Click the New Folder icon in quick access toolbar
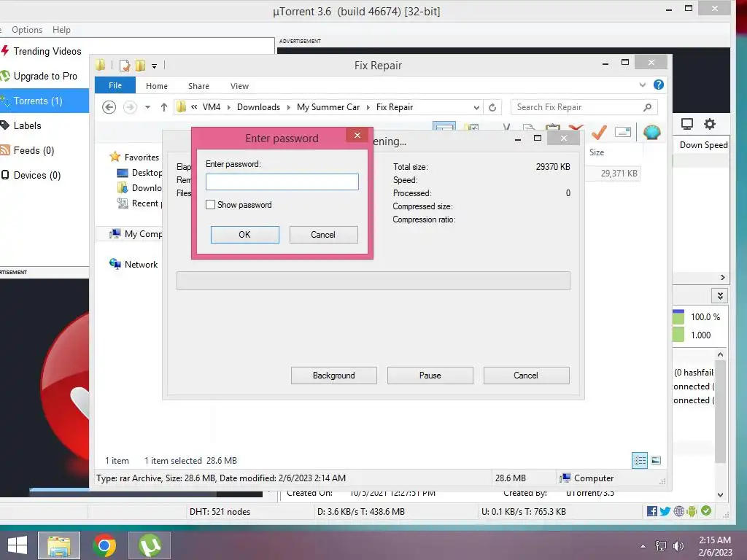This screenshot has width=747, height=560. (x=140, y=65)
